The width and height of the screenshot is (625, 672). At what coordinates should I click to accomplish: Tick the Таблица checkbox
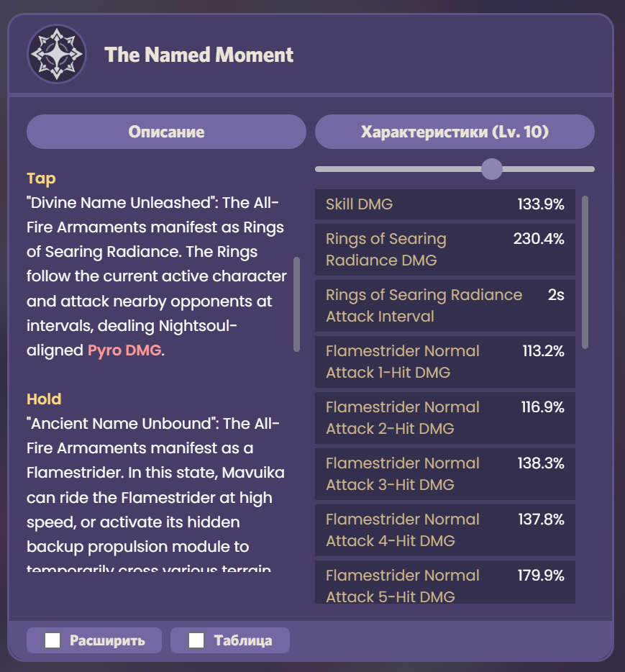pyautogui.click(x=196, y=640)
